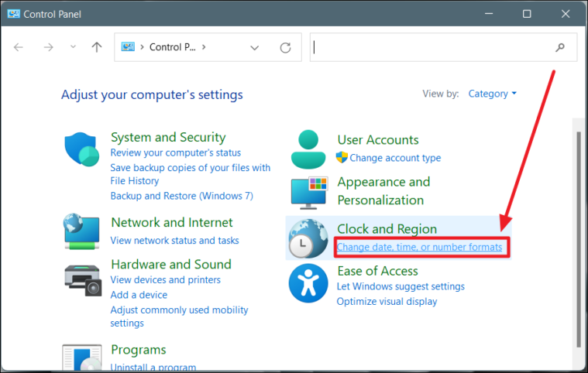Screen dimensions: 588x373
Task: Open the View by Category dropdown
Action: [492, 94]
